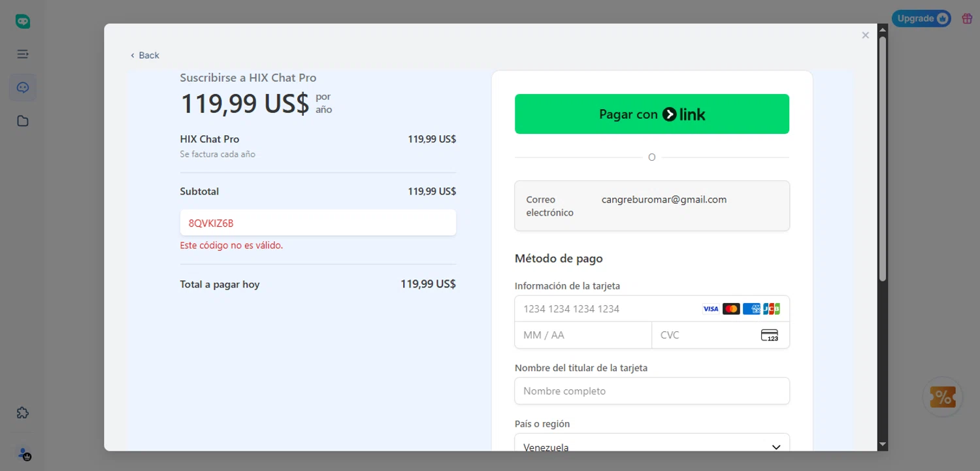
Task: Close the checkout dialog
Action: [865, 35]
